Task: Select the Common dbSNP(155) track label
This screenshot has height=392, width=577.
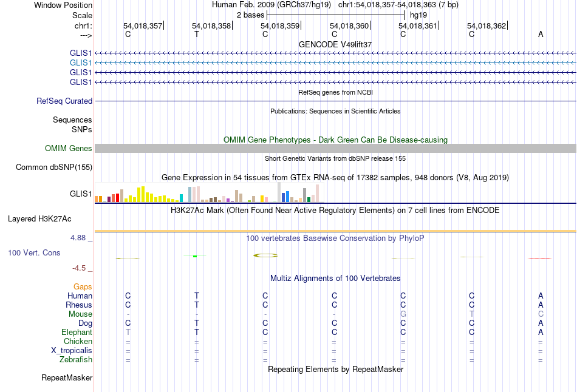Action: coord(54,167)
